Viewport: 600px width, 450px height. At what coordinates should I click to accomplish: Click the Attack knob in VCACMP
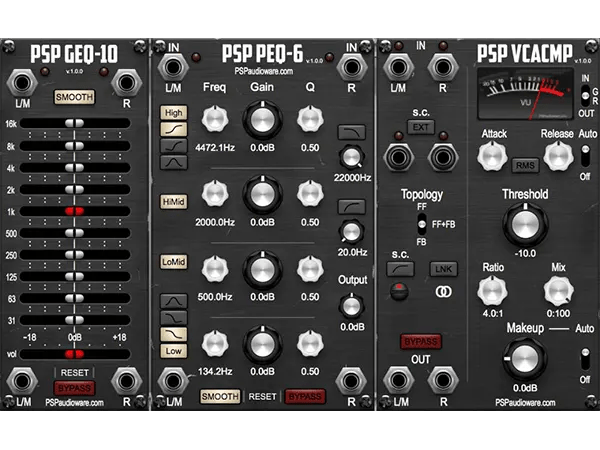[492, 156]
